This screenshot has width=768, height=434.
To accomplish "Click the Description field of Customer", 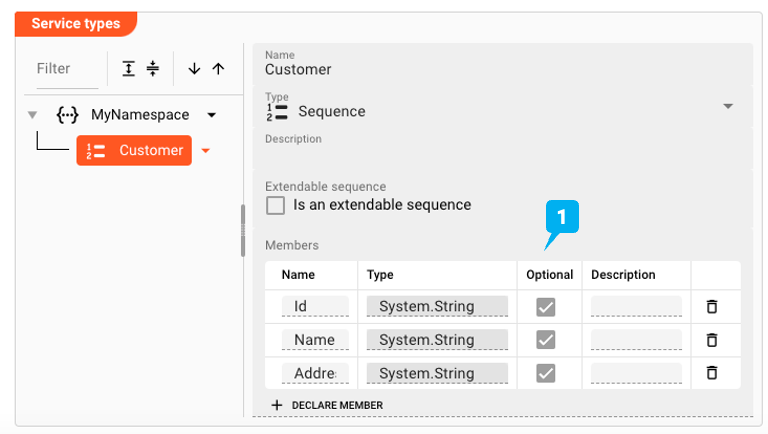I will pyautogui.click(x=503, y=149).
